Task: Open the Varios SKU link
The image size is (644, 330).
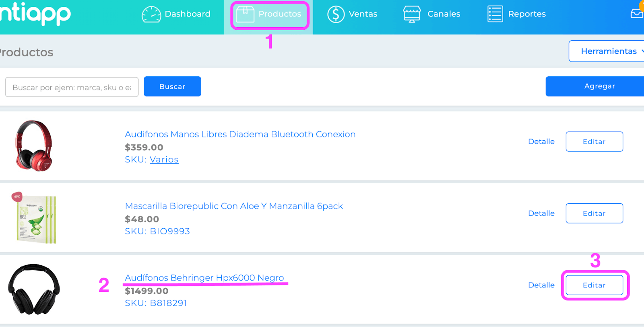Action: point(164,160)
